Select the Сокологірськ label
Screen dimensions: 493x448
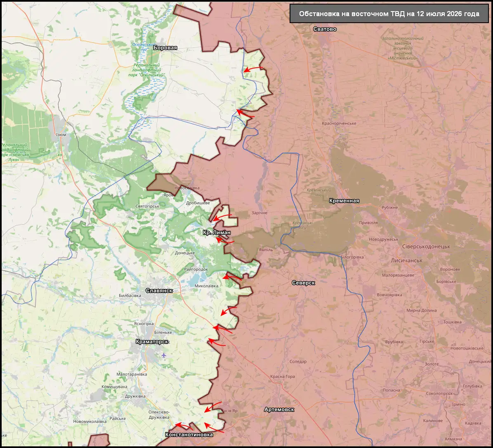point(439,394)
